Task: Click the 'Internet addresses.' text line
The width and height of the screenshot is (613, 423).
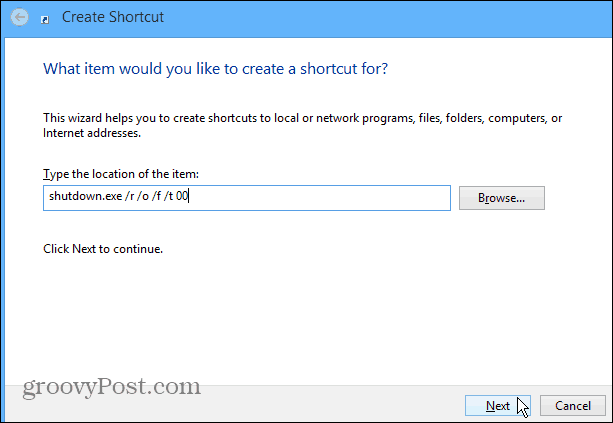Action: [92, 133]
